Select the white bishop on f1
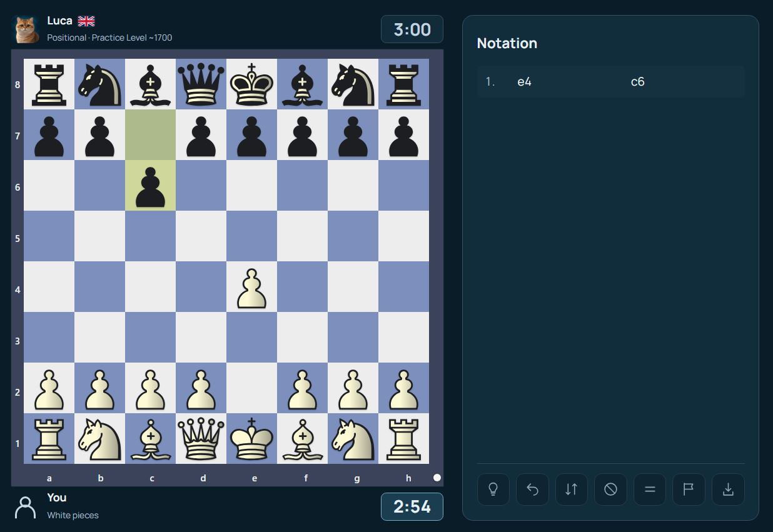 point(302,439)
